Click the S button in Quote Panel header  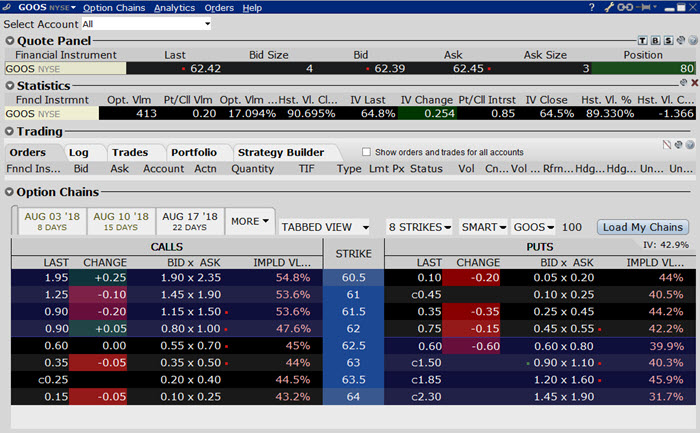[667, 40]
